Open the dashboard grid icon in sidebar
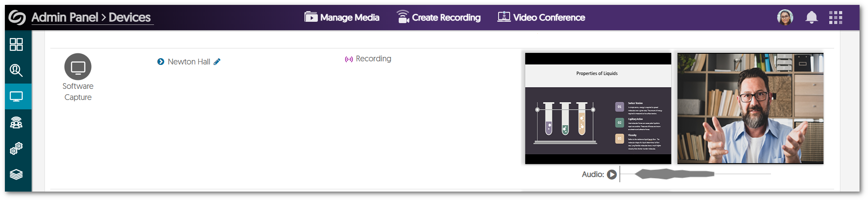The width and height of the screenshot is (868, 200). 16,44
